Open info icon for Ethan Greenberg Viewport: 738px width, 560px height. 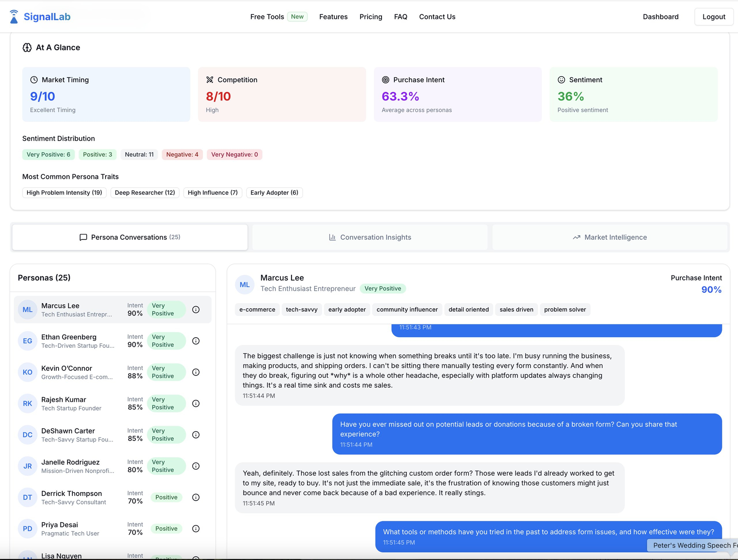click(196, 341)
